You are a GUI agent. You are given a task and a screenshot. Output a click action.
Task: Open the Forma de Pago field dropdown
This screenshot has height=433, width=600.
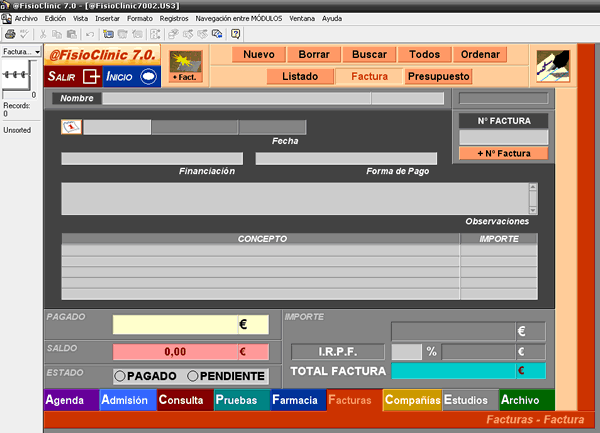[346, 159]
